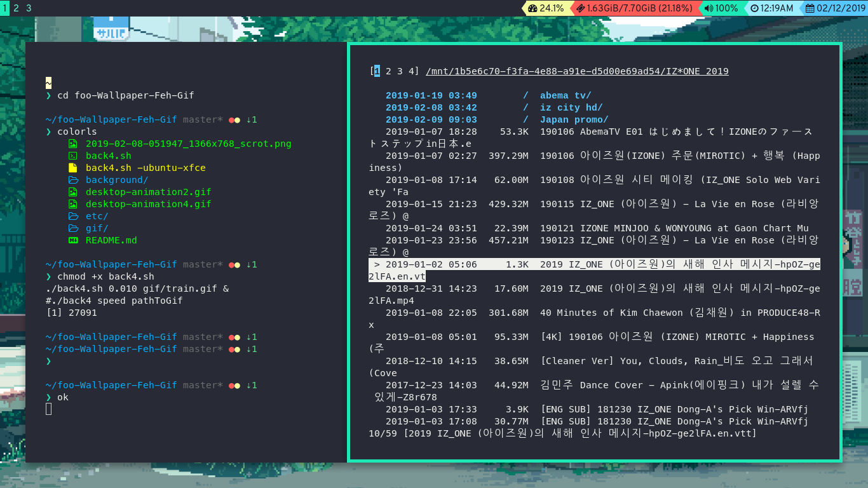Viewport: 868px width, 488px height.
Task: Click the 'chmod +x back4.sh' command
Action: point(105,276)
